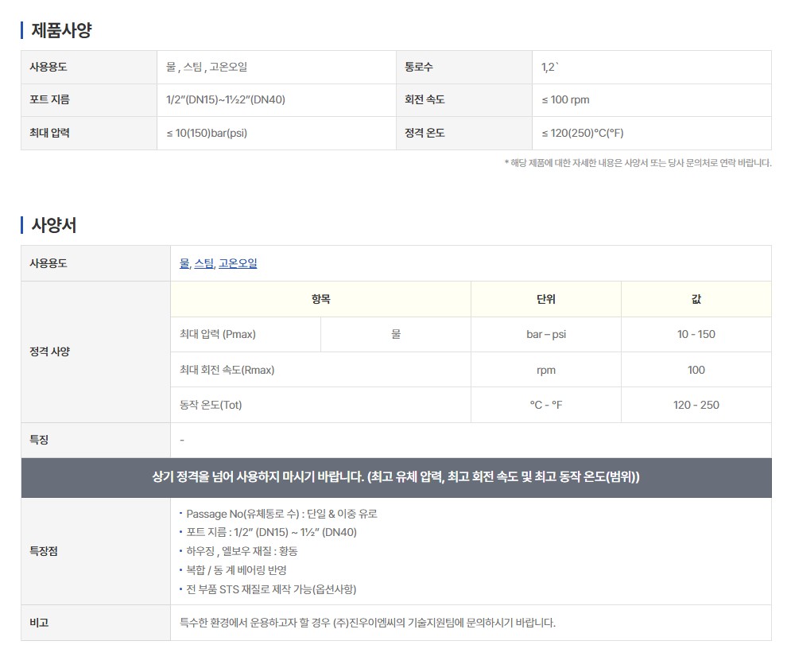Select the 최대 압력 (Pmax) row cell

(218, 334)
